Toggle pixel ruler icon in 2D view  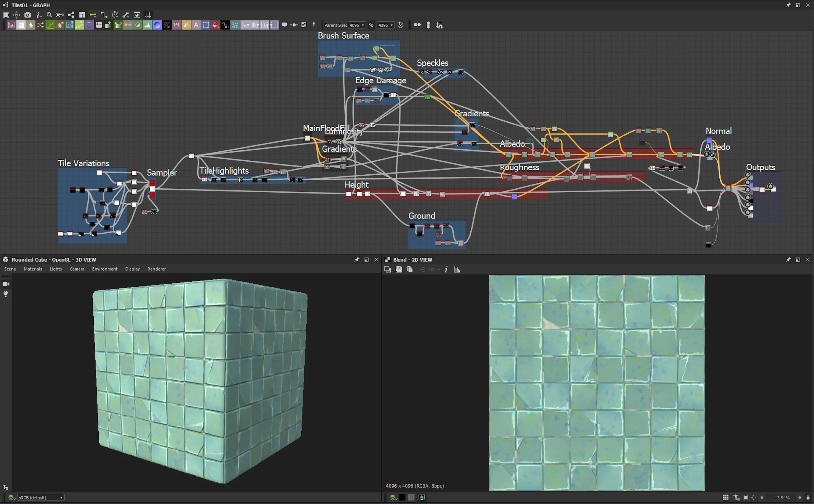737,497
